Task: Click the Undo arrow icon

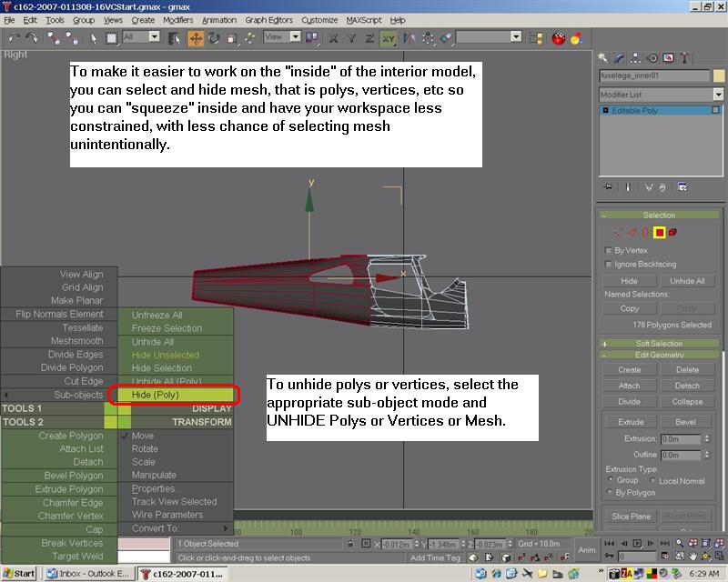Action: pyautogui.click(x=15, y=37)
